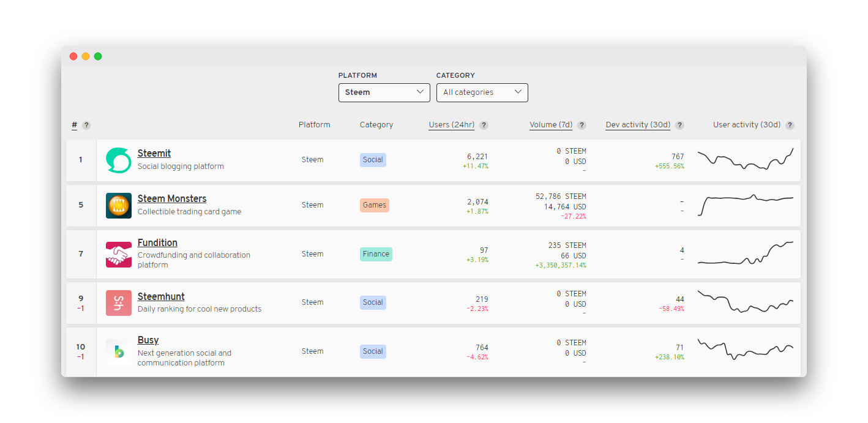This screenshot has width=868, height=423.
Task: Click the +238.10% dev activity change
Action: tap(669, 357)
